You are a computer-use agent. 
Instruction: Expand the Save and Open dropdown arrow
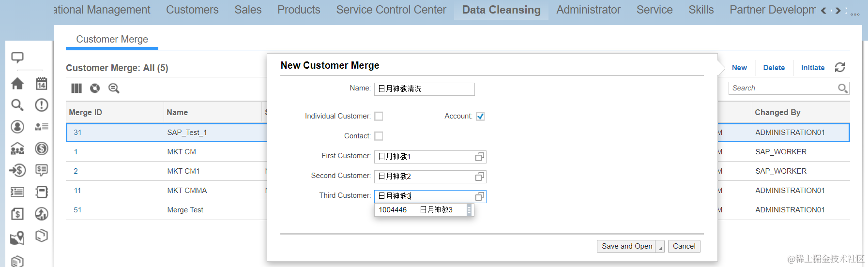(660, 247)
